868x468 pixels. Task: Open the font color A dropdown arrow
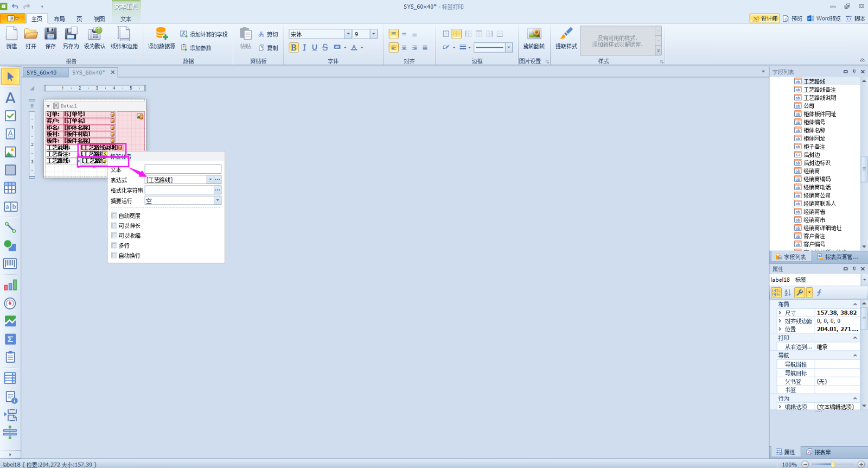[362, 48]
